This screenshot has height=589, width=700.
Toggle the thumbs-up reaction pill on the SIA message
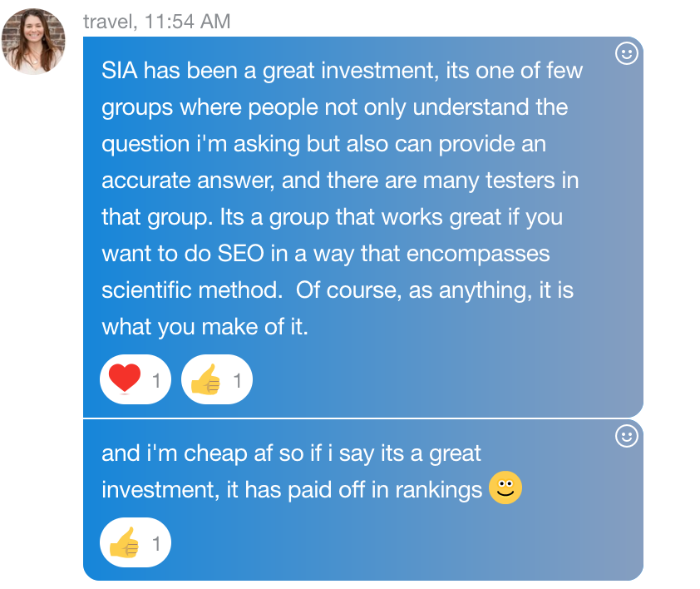[x=216, y=381]
